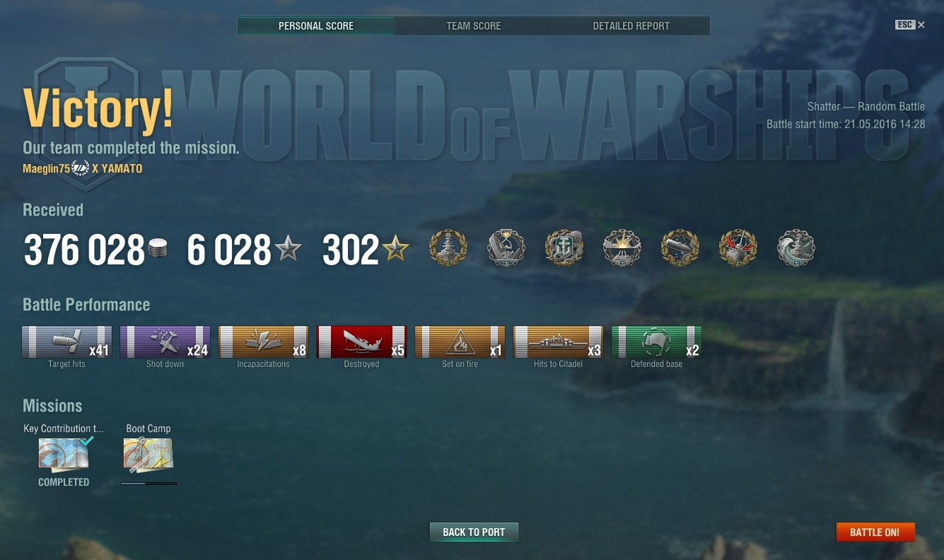Start next match with Battle On!
The image size is (944, 560).
(875, 532)
